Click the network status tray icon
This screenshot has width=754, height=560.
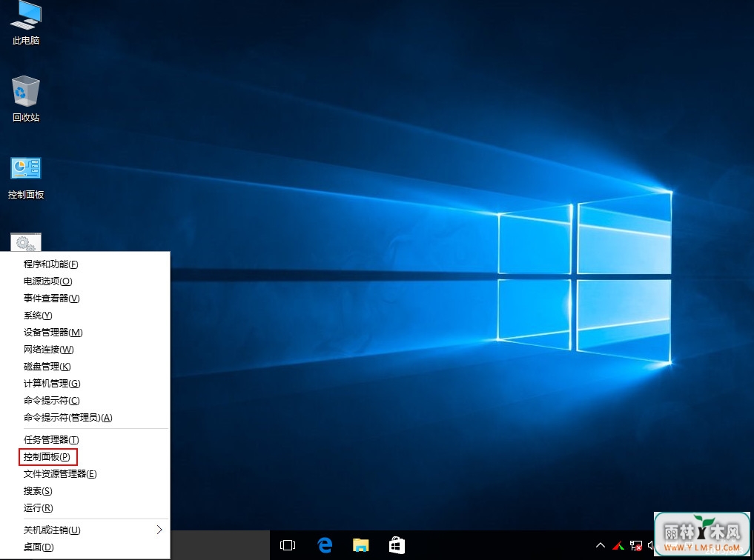click(636, 546)
